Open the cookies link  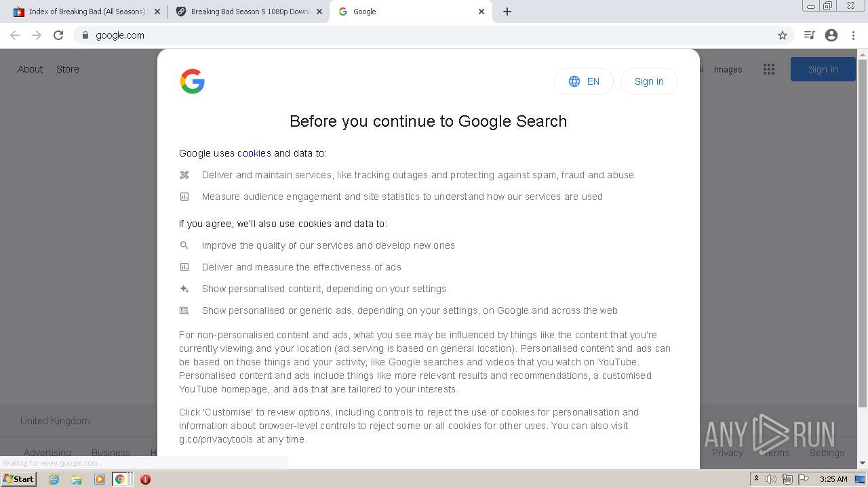(x=254, y=153)
